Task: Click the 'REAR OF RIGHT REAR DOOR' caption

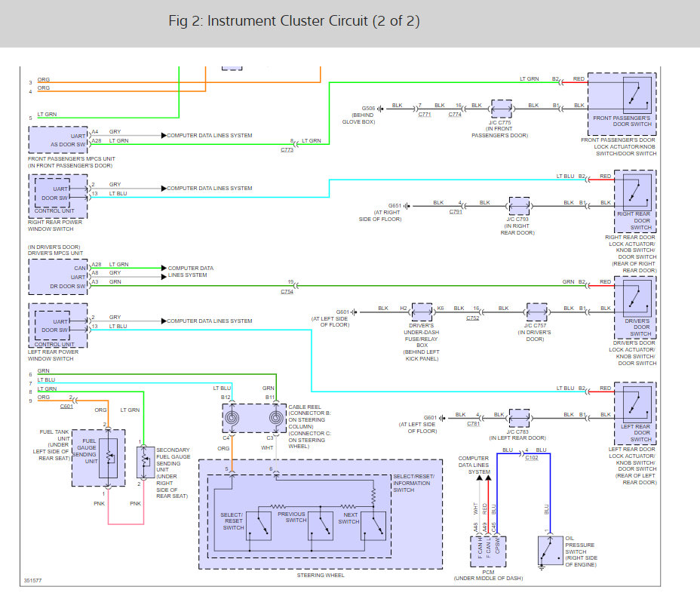Action: point(634,267)
